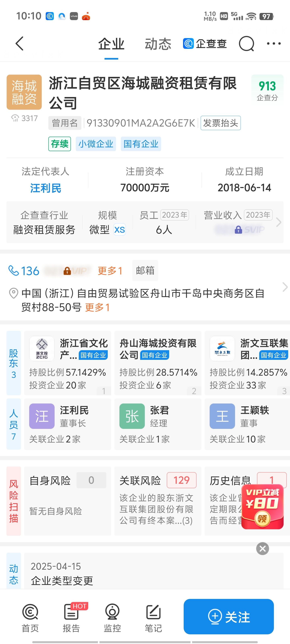
Task: Tap the 小微企业 tag
Action: pos(96,144)
